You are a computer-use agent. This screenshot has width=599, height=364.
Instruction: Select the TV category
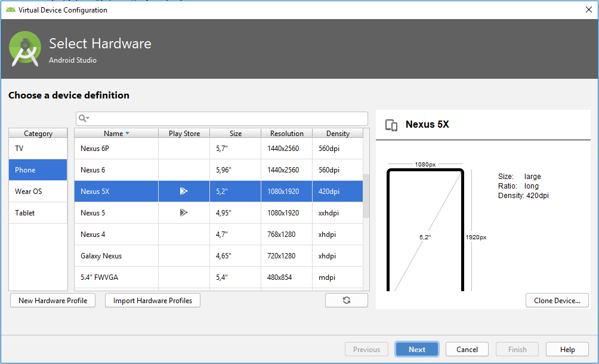click(x=38, y=149)
